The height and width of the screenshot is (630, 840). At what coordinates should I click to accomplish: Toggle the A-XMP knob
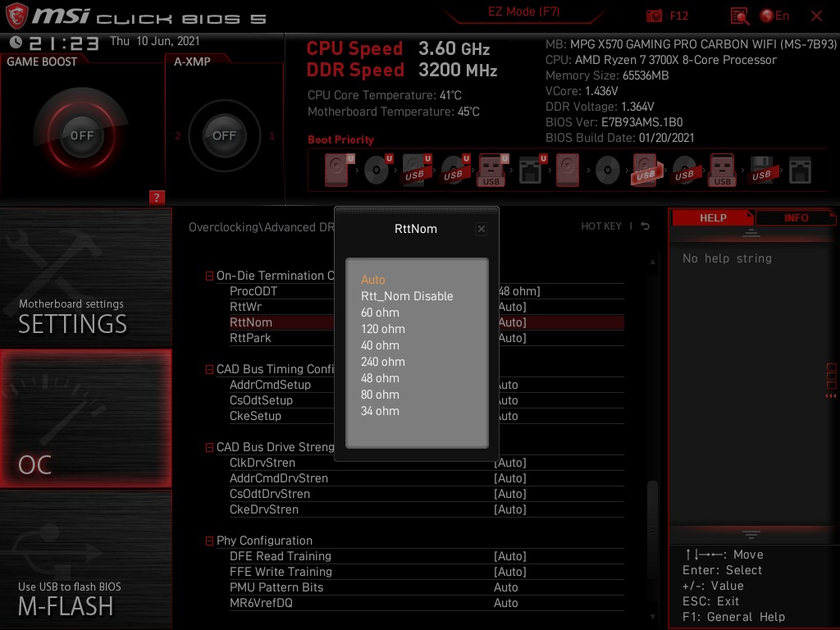click(x=224, y=135)
